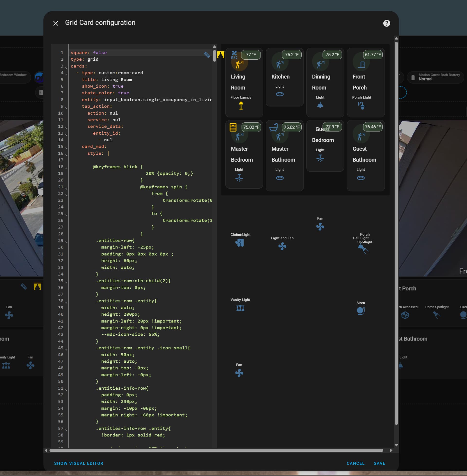
Task: Click SHOW VISUAL EDITOR
Action: 79,463
